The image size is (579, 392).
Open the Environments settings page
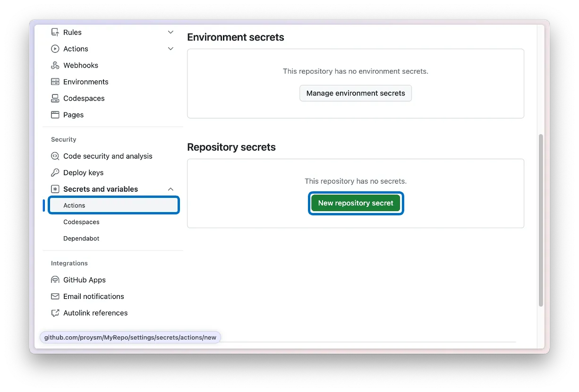pos(86,82)
